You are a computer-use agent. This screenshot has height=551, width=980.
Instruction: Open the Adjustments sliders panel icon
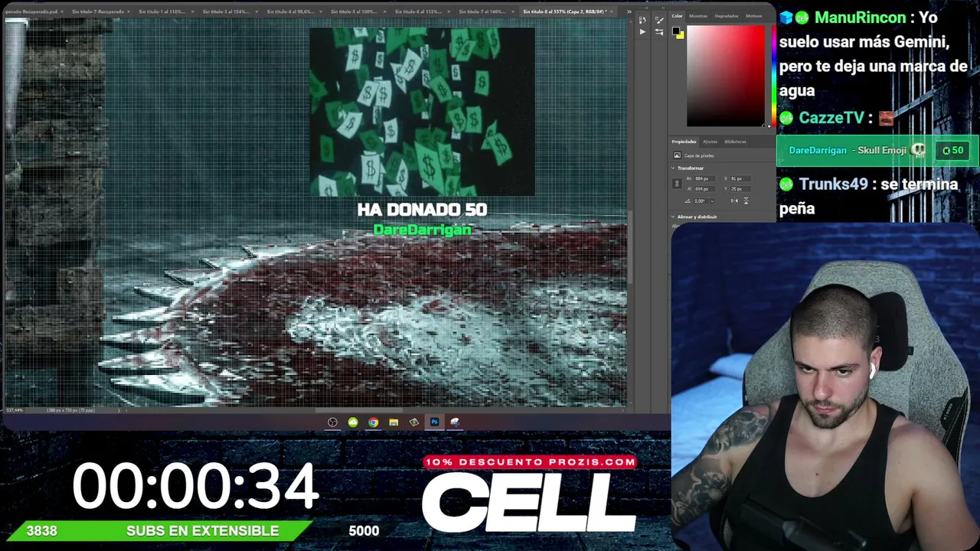tap(660, 32)
